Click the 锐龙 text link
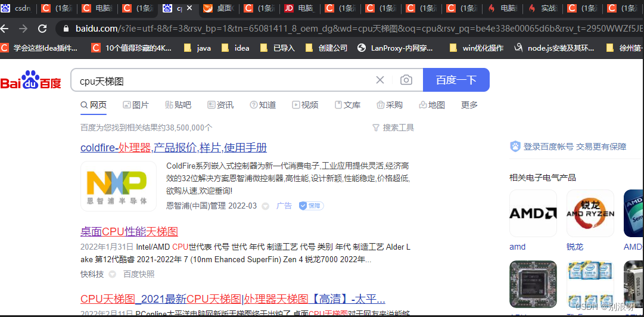Image resolution: width=644 pixels, height=317 pixels. (x=574, y=247)
